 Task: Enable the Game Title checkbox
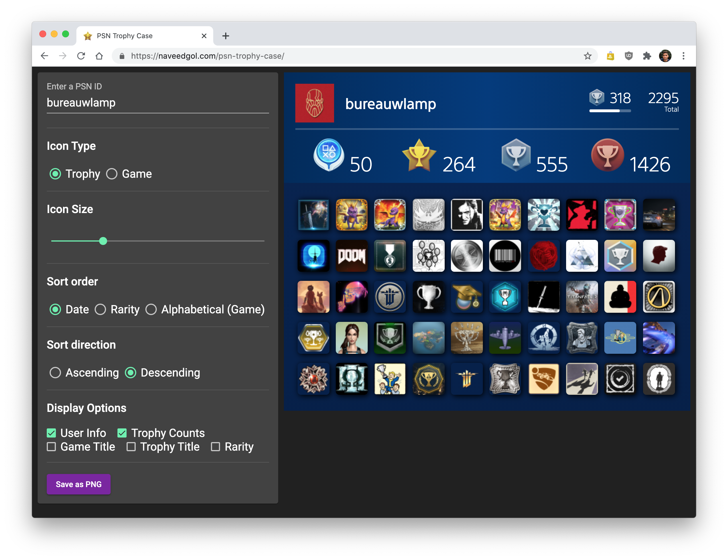pos(51,447)
